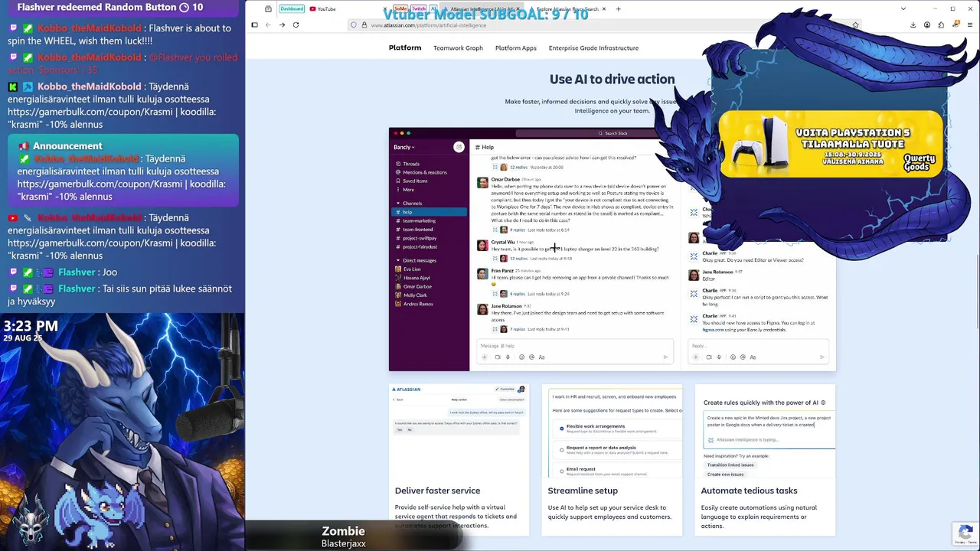980x551 pixels.
Task: Click the Message #help input field
Action: coord(574,346)
